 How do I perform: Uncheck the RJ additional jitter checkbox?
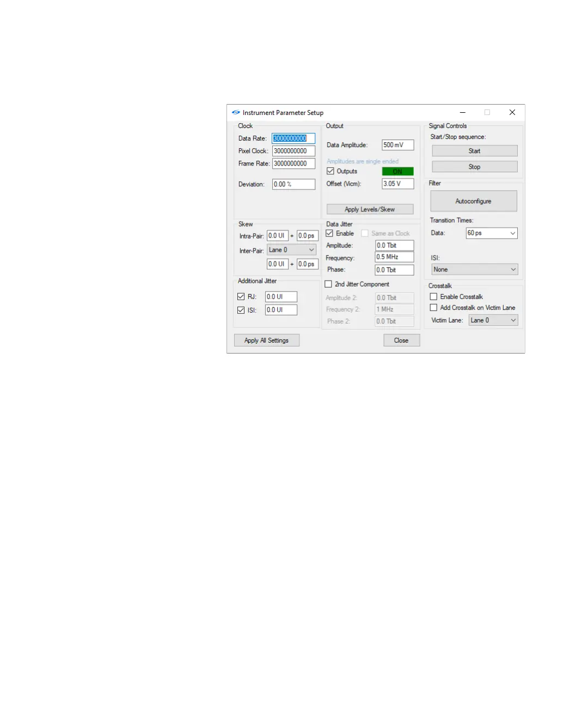(241, 297)
